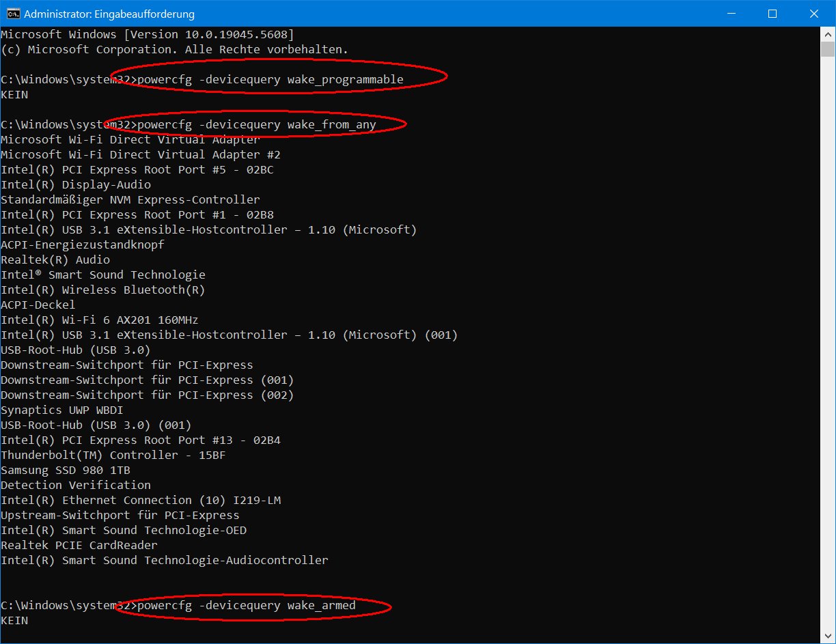The image size is (836, 644).
Task: Click the 'Samsung SSD 980 1TB' line
Action: pyautogui.click(x=66, y=470)
